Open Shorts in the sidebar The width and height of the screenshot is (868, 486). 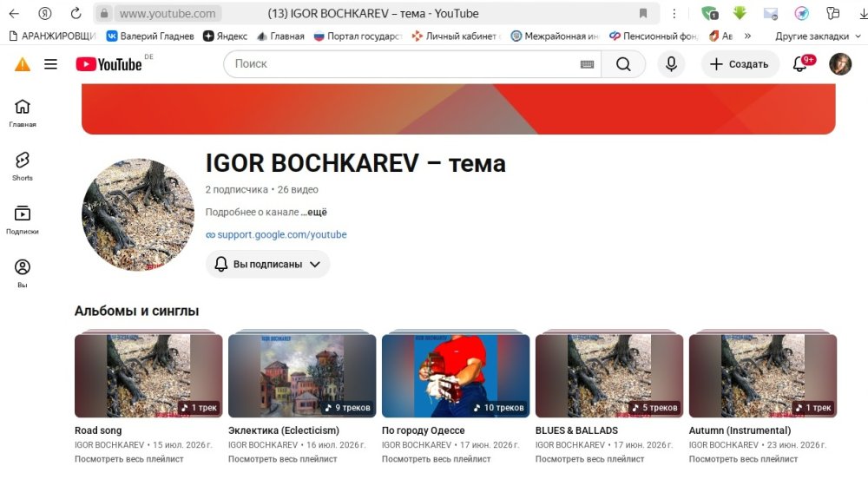coord(23,167)
